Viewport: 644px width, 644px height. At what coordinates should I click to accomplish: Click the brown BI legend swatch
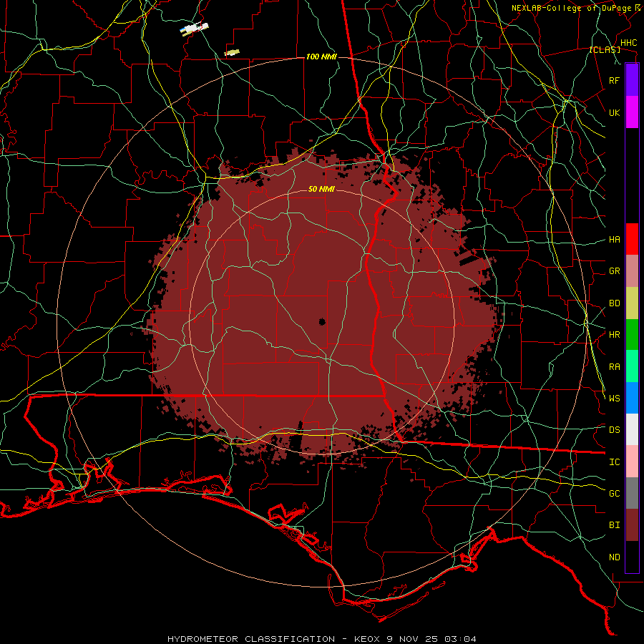(632, 525)
